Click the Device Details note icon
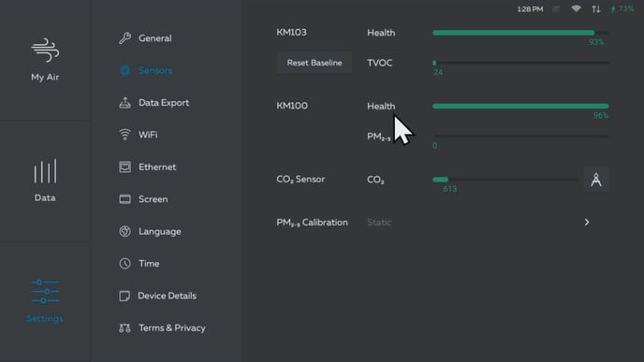Image resolution: width=644 pixels, height=362 pixels. (124, 296)
